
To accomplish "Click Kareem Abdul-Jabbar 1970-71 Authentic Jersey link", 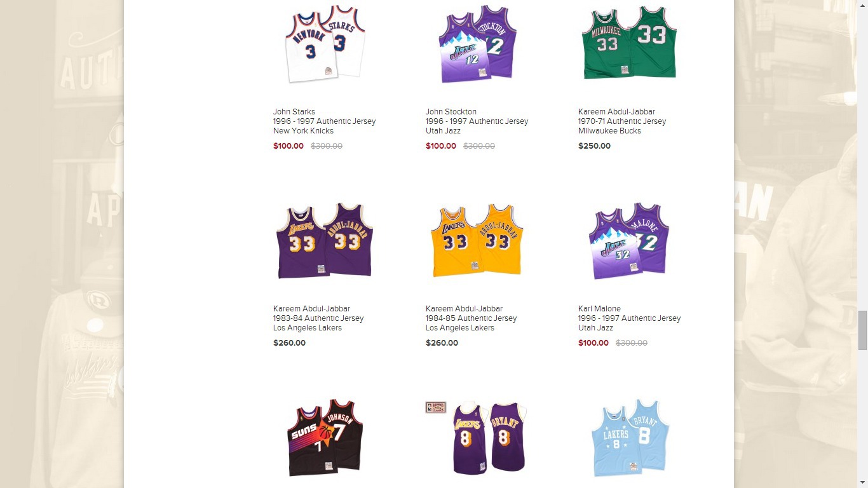I will [623, 121].
